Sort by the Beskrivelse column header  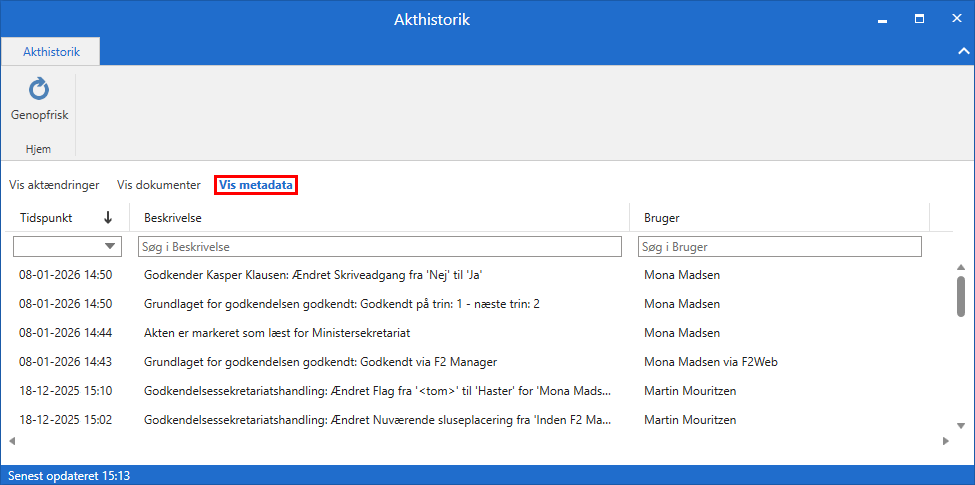[172, 218]
